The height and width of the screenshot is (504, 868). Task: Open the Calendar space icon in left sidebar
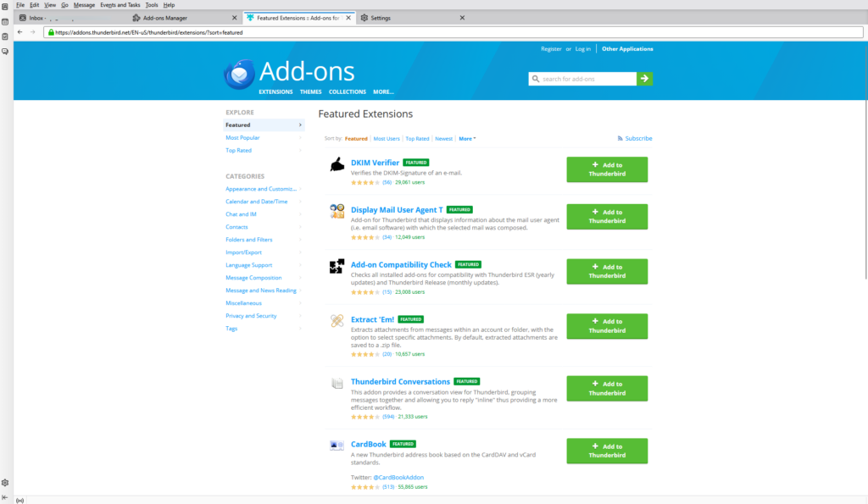(x=5, y=22)
